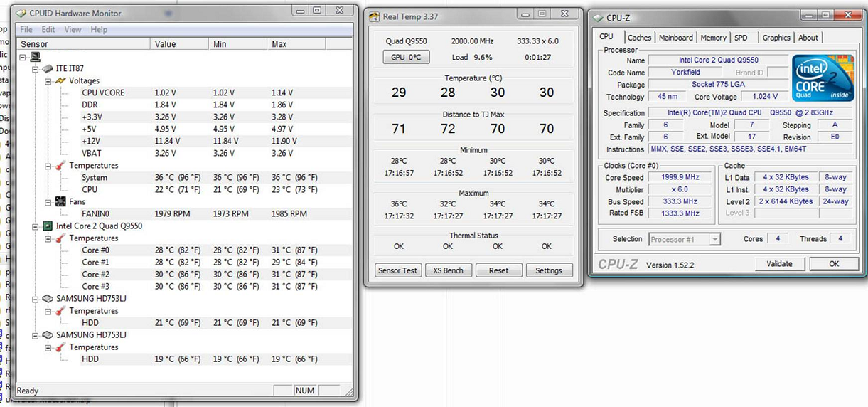Click the NUM indicator in the status bar

[305, 391]
